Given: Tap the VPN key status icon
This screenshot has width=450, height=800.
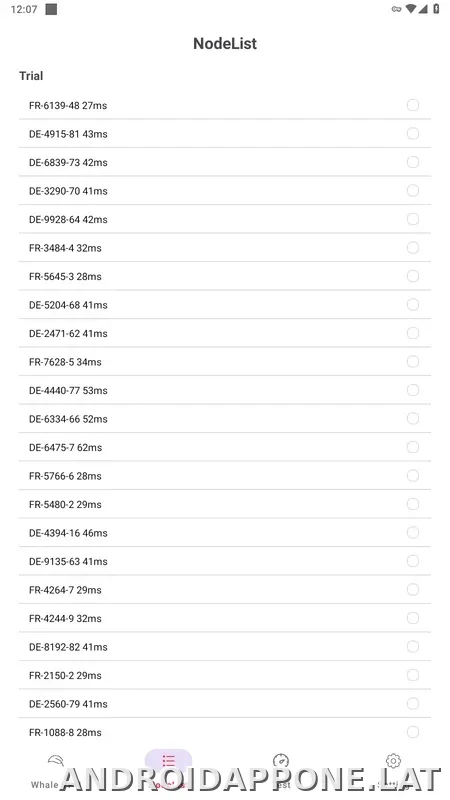Looking at the screenshot, I should pos(396,9).
